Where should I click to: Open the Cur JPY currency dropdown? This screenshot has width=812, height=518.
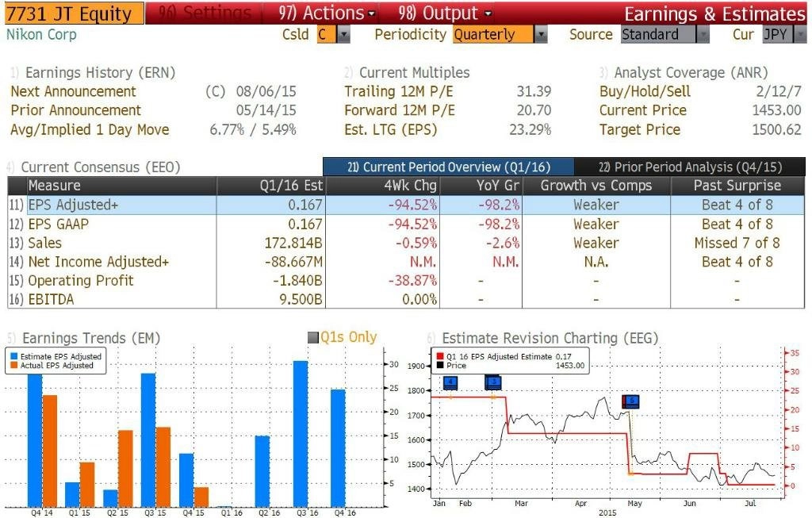tap(800, 35)
